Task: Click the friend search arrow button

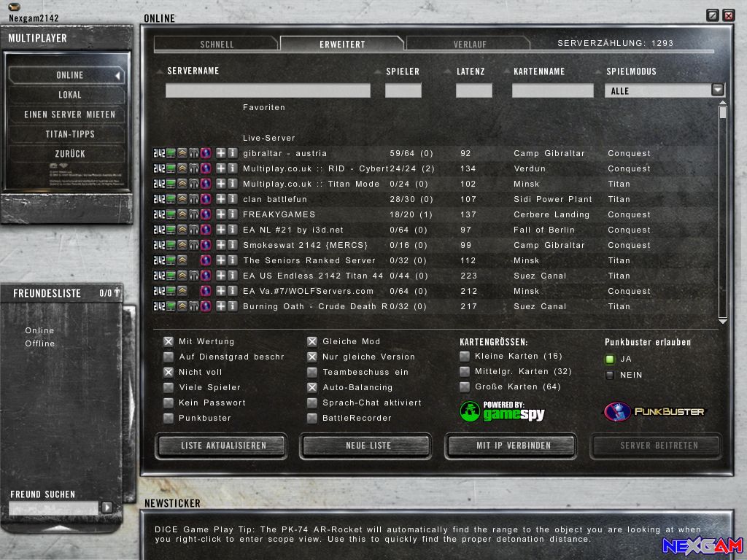Action: coord(107,507)
